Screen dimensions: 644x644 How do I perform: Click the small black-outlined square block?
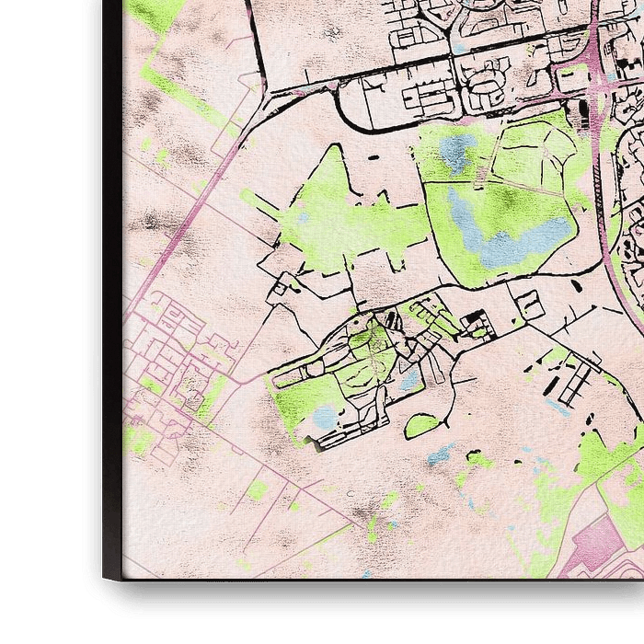[532, 305]
